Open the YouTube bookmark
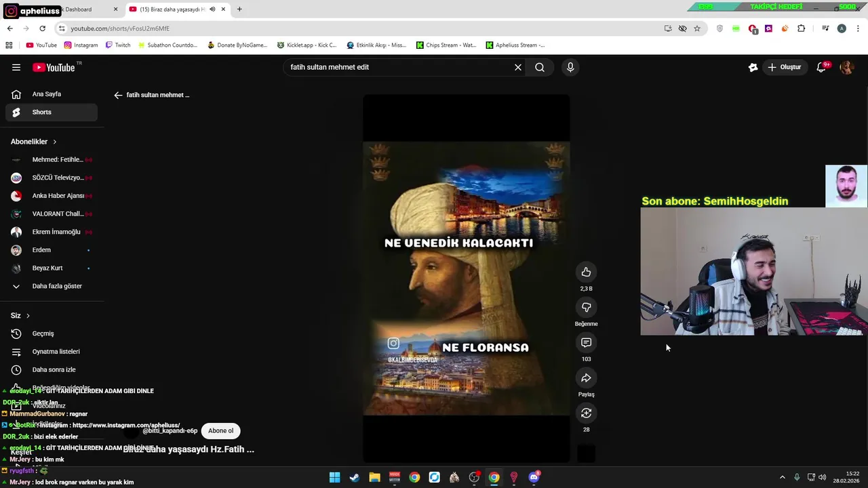 click(41, 45)
